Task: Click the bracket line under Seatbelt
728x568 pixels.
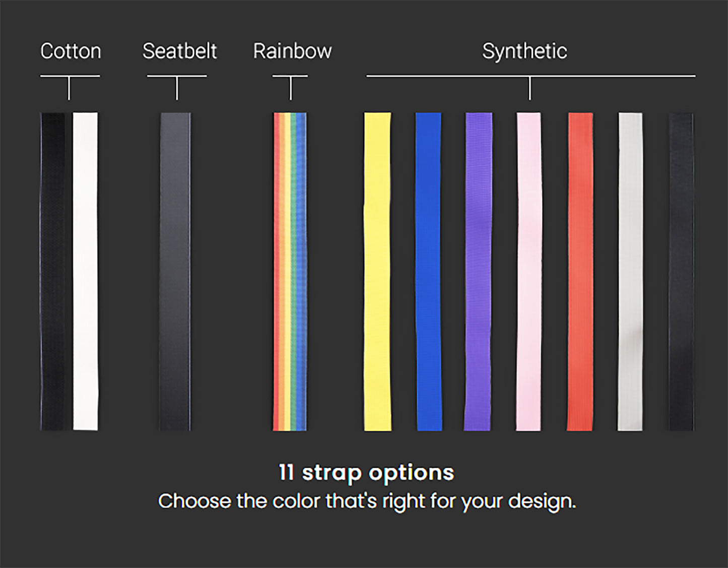Action: click(177, 77)
